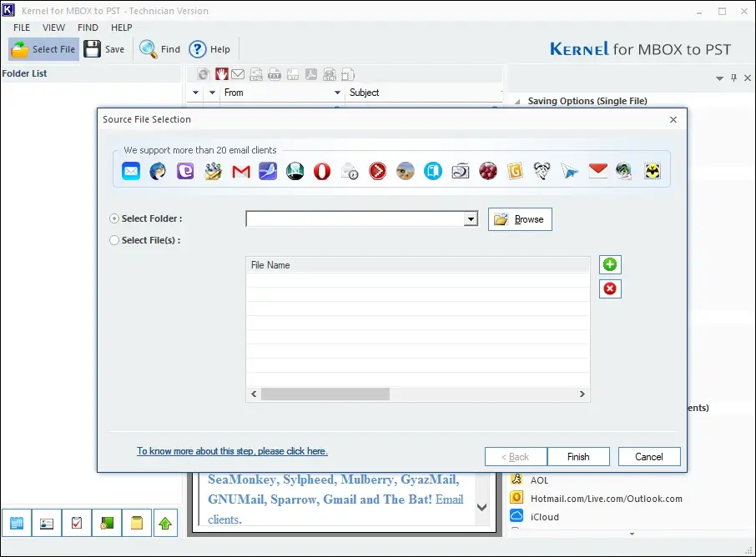Click the File Name column header

[x=418, y=265]
